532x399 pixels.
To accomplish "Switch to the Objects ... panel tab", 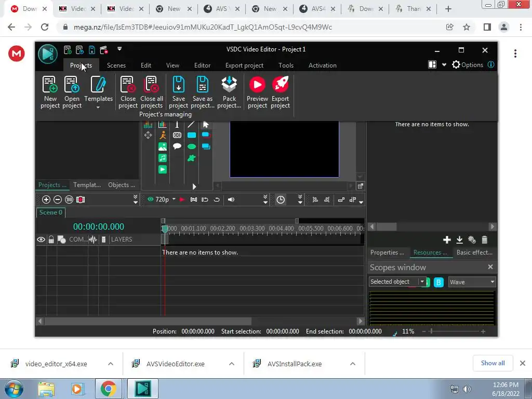I will click(122, 185).
